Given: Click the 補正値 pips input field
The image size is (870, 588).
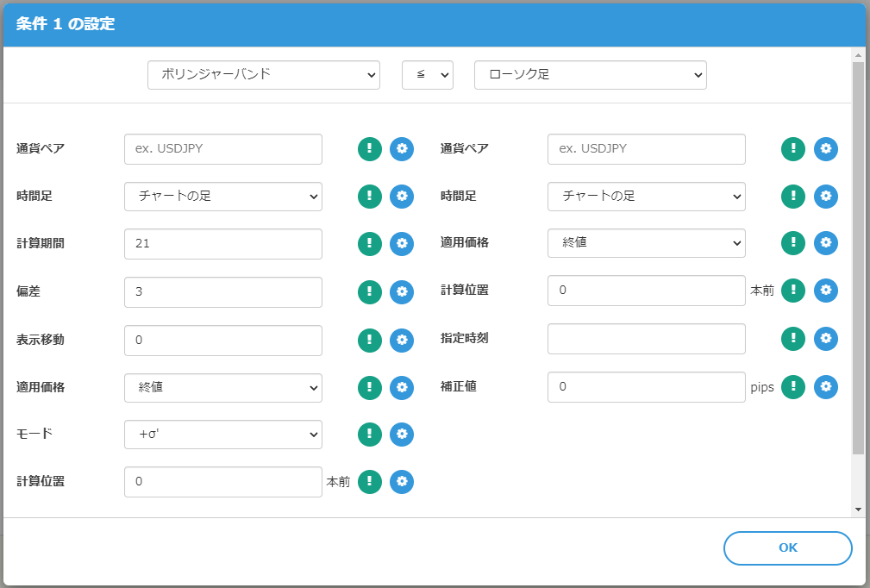Looking at the screenshot, I should click(646, 387).
